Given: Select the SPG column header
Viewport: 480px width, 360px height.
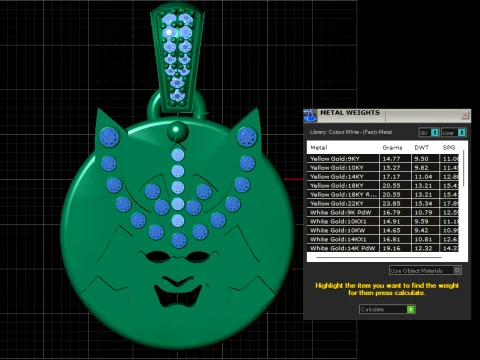Looking at the screenshot, I should pyautogui.click(x=449, y=148).
